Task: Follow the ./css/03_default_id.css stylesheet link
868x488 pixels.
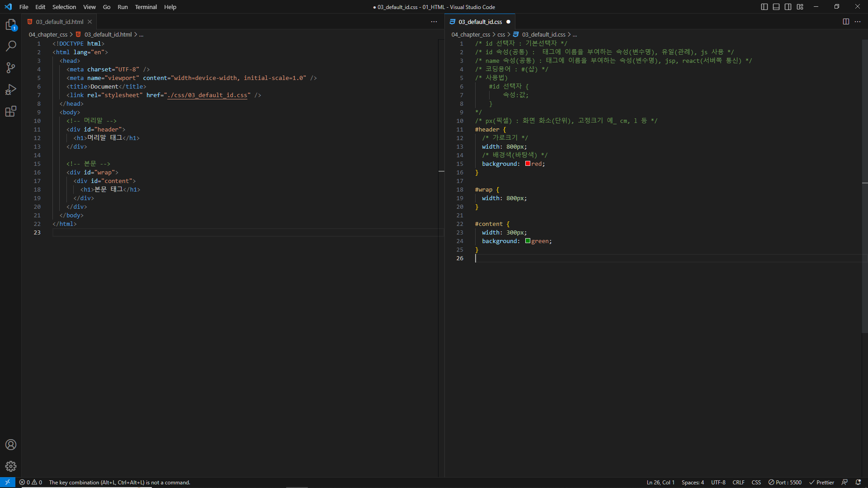Action: 208,95
